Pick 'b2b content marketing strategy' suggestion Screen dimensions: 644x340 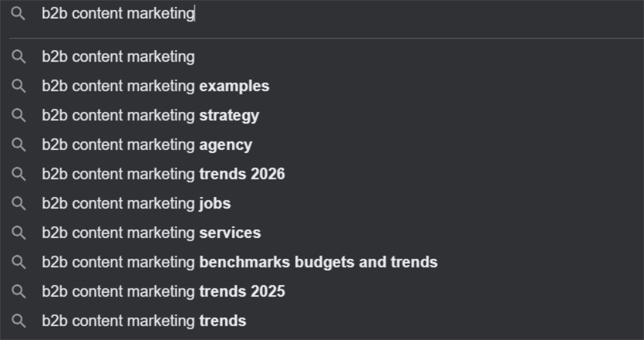click(150, 116)
